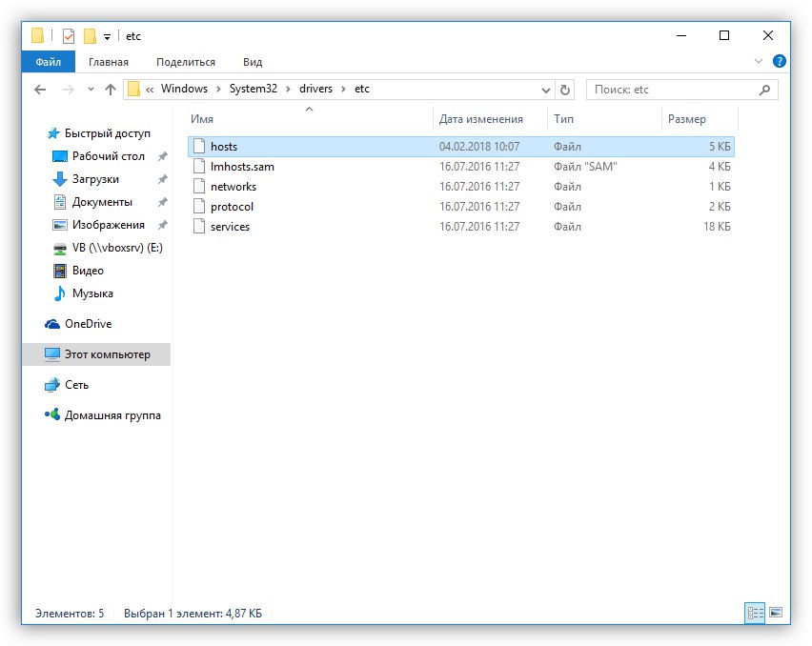
Task: Refresh the etc folder view
Action: [x=565, y=91]
